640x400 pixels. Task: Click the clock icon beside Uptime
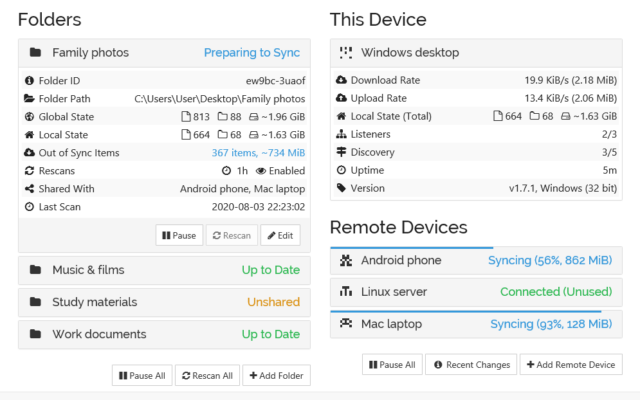[341, 170]
